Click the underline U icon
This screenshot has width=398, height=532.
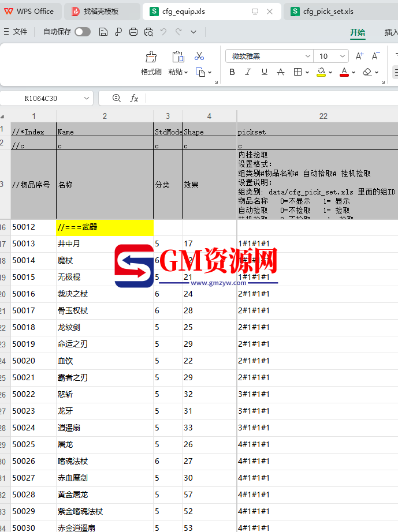click(265, 72)
